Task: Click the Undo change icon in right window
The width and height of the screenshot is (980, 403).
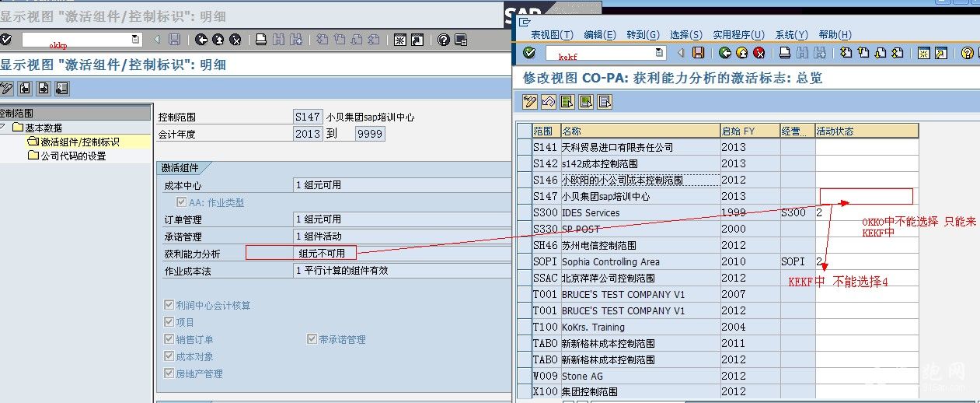Action: click(549, 101)
